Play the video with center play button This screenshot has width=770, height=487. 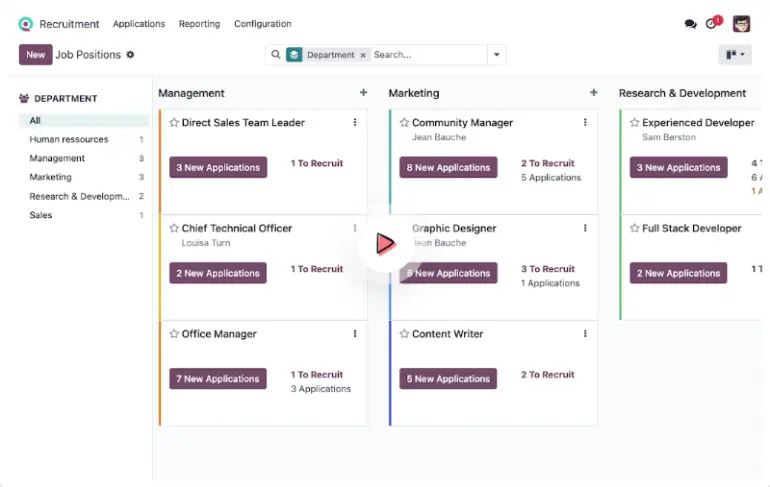pyautogui.click(x=385, y=243)
